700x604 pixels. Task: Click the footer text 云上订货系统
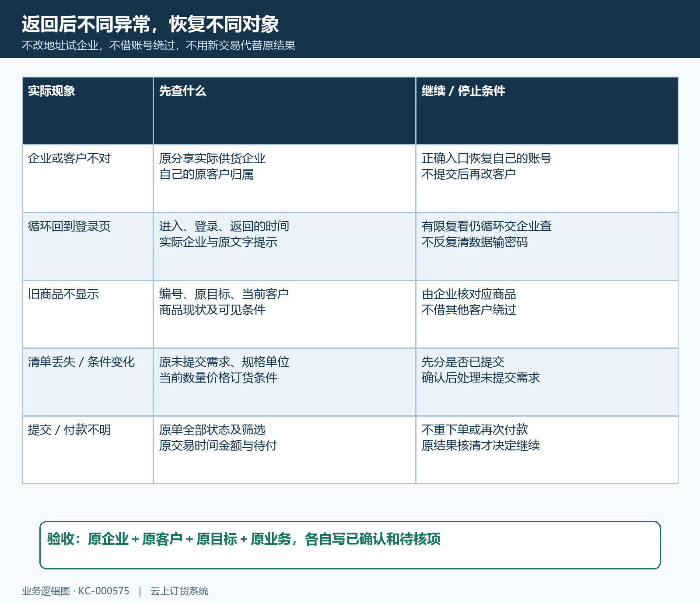tap(179, 591)
